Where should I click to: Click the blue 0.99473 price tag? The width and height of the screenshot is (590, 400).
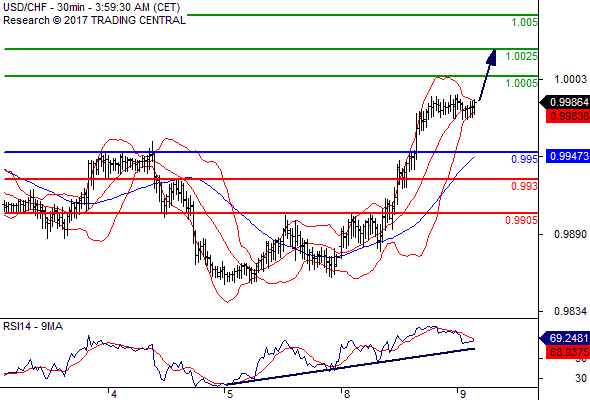[568, 156]
